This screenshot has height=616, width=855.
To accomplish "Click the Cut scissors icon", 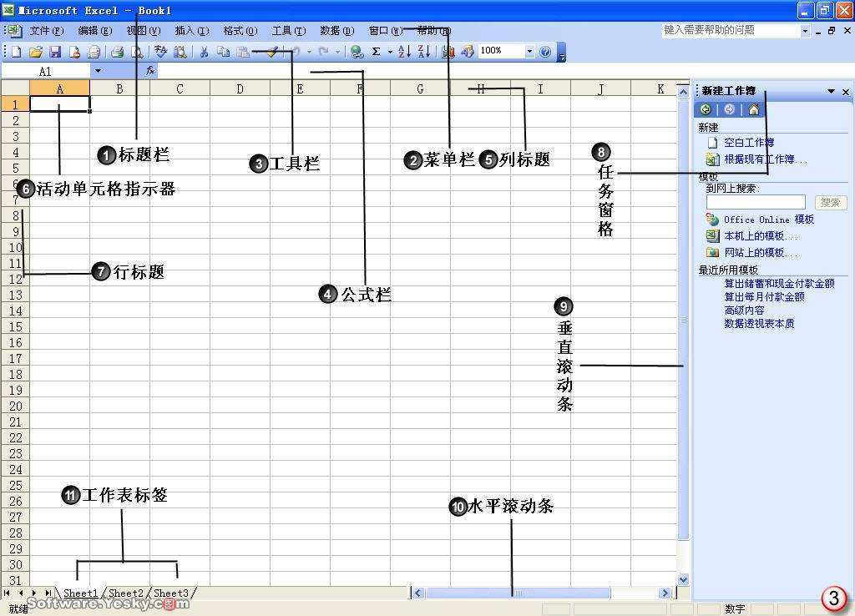I will [x=204, y=52].
